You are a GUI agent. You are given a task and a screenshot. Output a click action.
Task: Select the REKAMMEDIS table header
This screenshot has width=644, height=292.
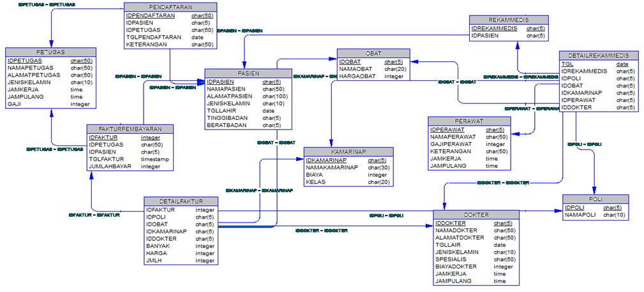[x=509, y=20]
